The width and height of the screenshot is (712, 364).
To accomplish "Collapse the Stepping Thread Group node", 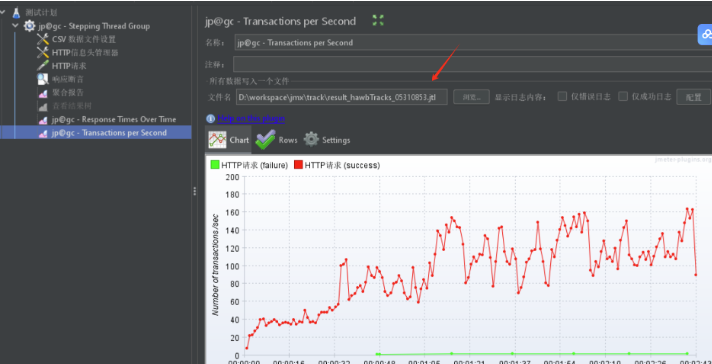I will tap(15, 26).
